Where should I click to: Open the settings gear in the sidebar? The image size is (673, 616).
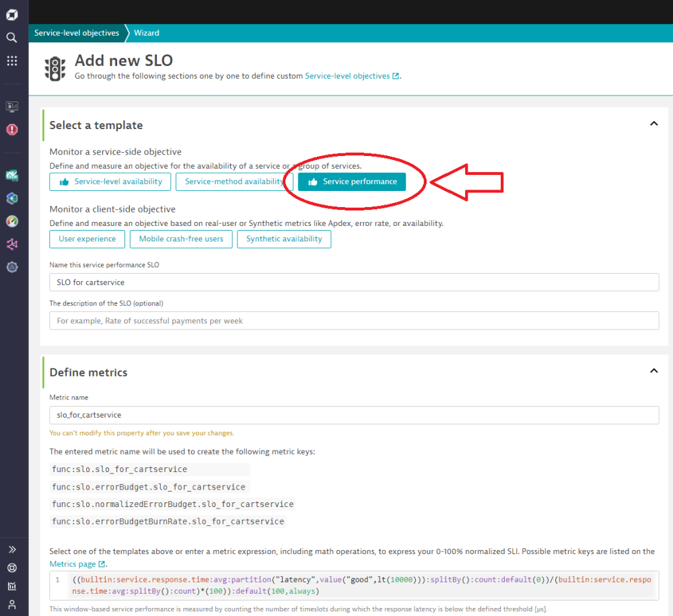11,267
